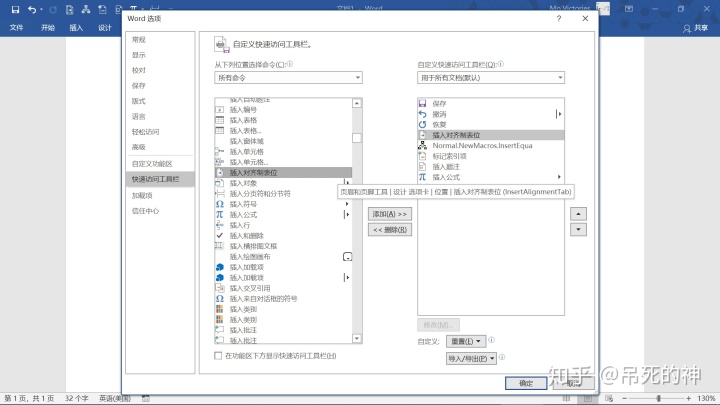Select the checkmark icon for 插入和删除
720x405 pixels.
(x=220, y=236)
